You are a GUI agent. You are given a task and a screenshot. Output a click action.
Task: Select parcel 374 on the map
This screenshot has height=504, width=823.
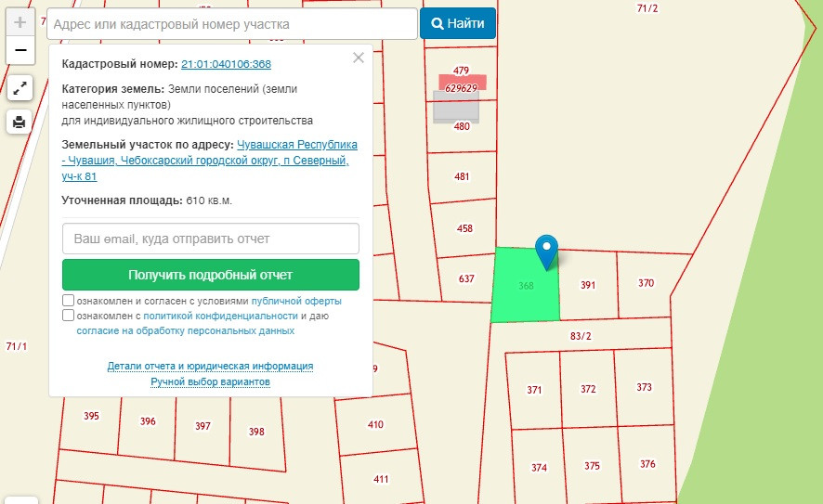(539, 467)
